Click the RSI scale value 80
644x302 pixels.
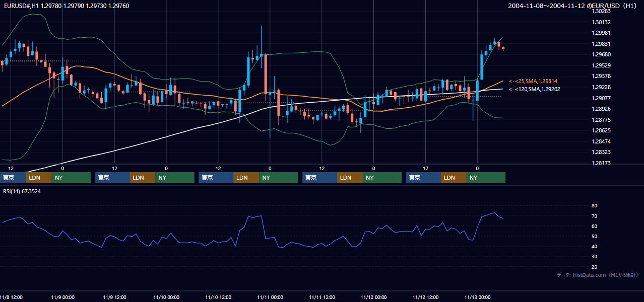click(594, 206)
